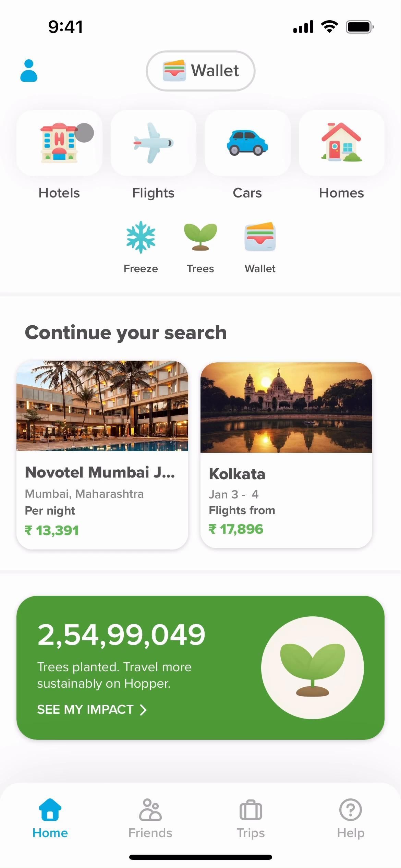The width and height of the screenshot is (401, 868).
Task: Select the Homes house icon
Action: 341,143
